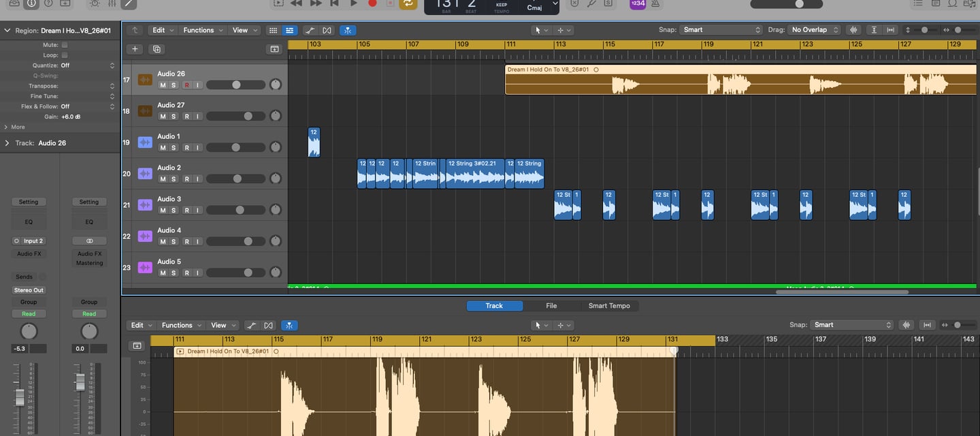Enable the region Loop checkbox
Image resolution: width=980 pixels, height=436 pixels.
coord(65,55)
